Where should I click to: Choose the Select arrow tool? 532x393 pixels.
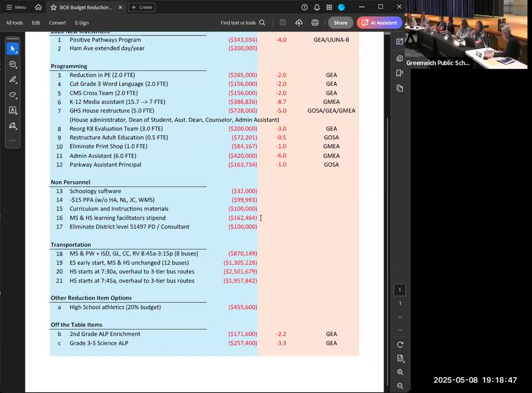coord(13,49)
